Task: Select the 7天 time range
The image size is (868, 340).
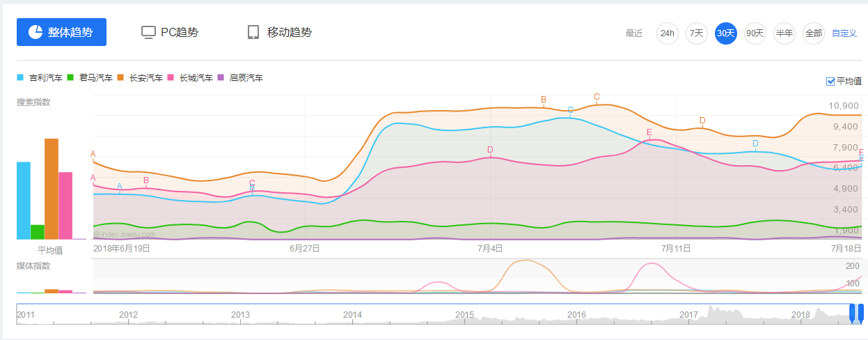Action: coord(696,33)
